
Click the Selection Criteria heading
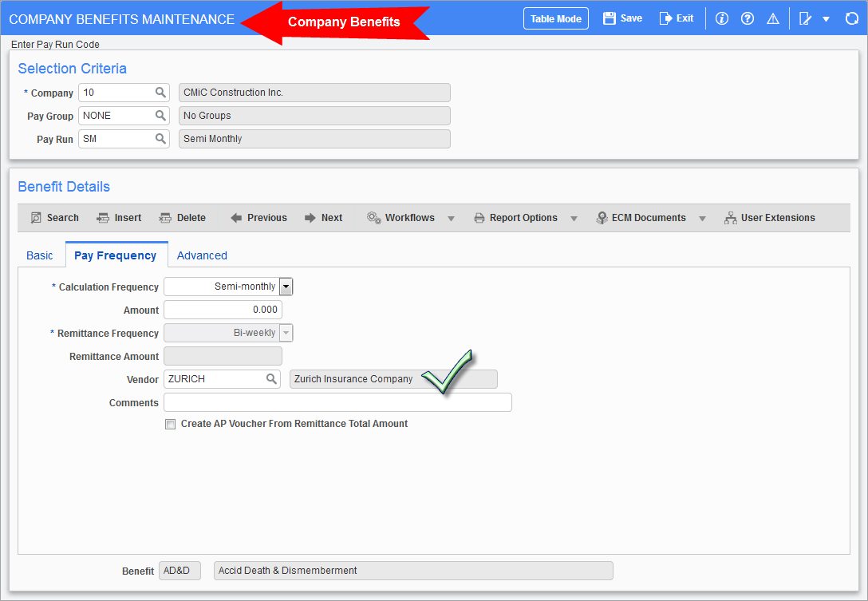point(73,68)
